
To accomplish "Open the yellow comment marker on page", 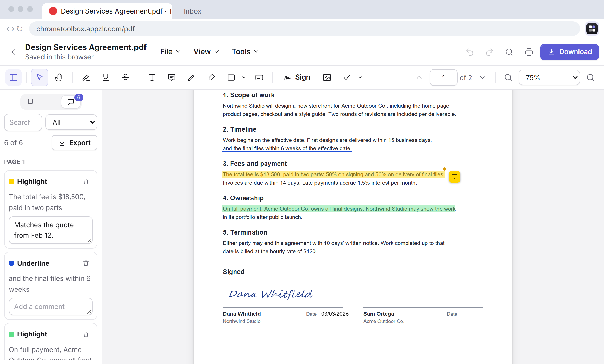I will [x=455, y=177].
